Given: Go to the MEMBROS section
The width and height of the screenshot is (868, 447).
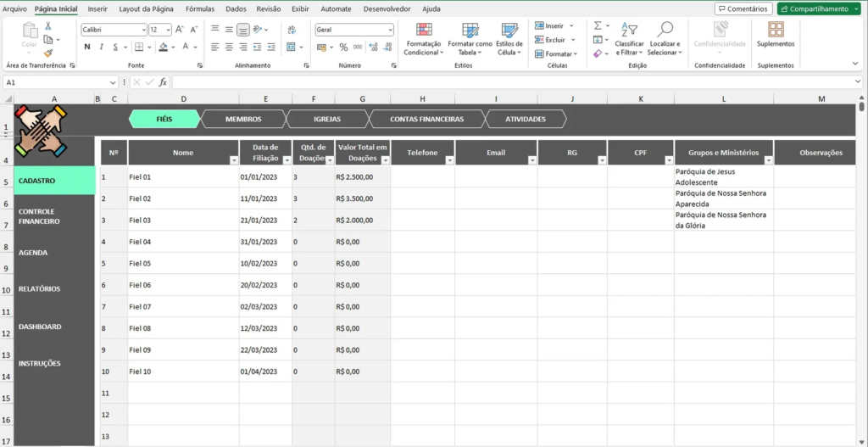Looking at the screenshot, I should coord(243,120).
